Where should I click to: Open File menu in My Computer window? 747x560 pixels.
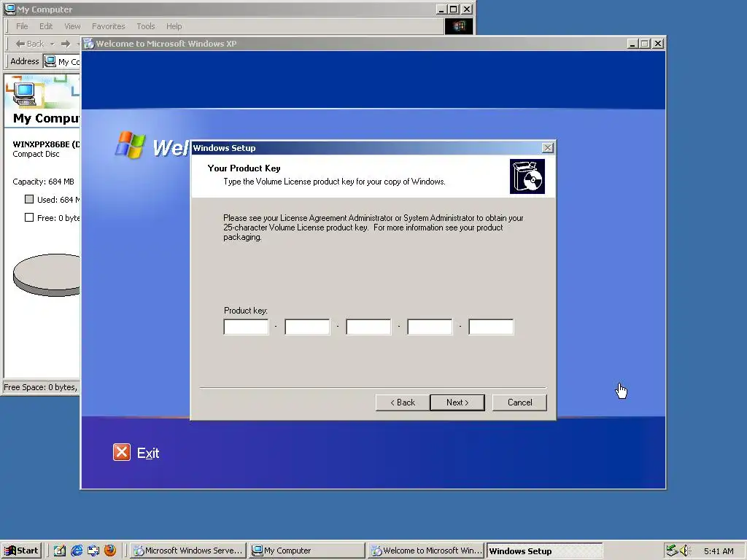point(22,26)
